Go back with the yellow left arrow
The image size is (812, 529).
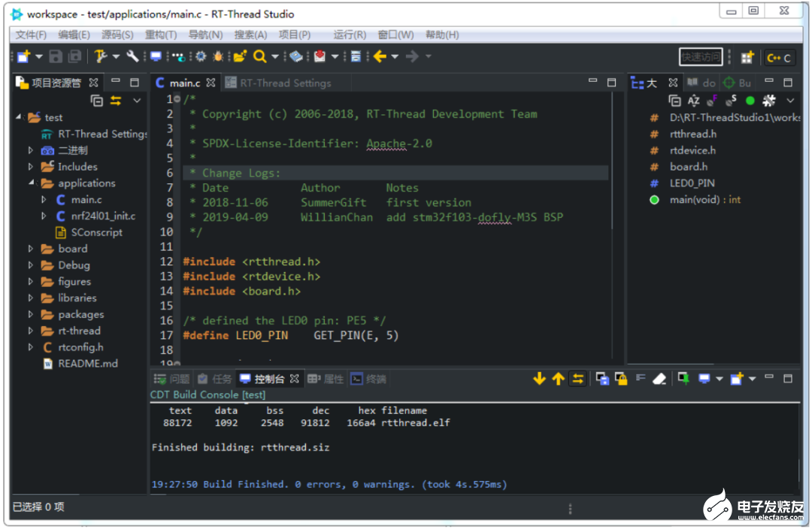point(380,56)
